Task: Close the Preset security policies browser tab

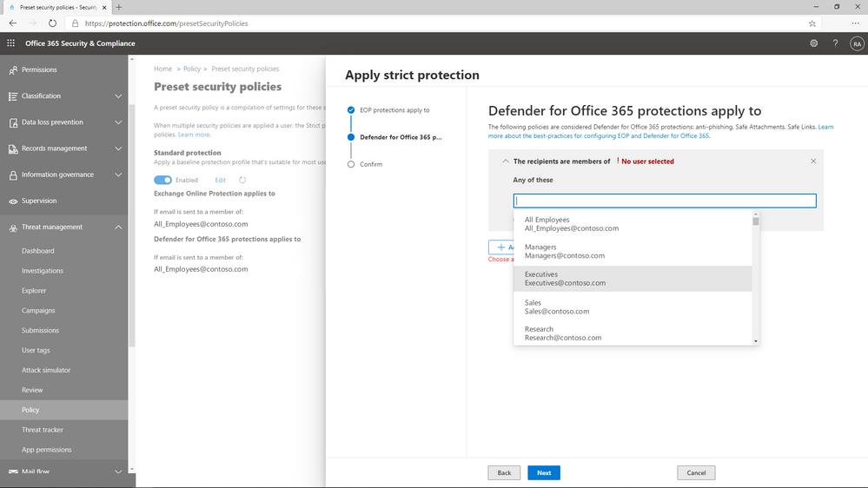Action: (x=104, y=7)
